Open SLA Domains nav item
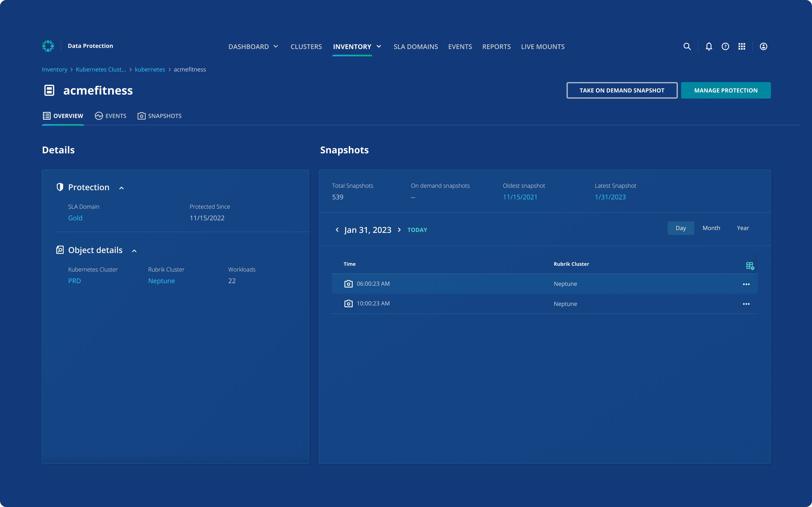 coord(415,47)
